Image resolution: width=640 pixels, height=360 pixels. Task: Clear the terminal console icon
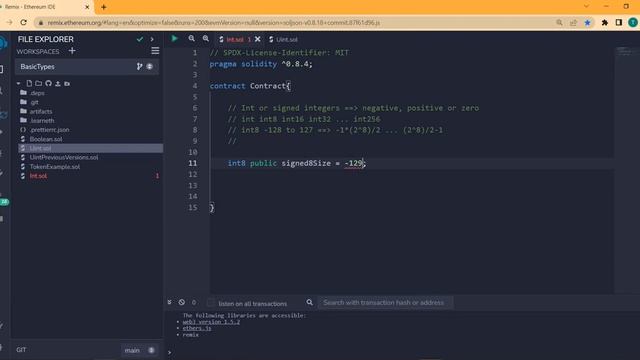[182, 302]
